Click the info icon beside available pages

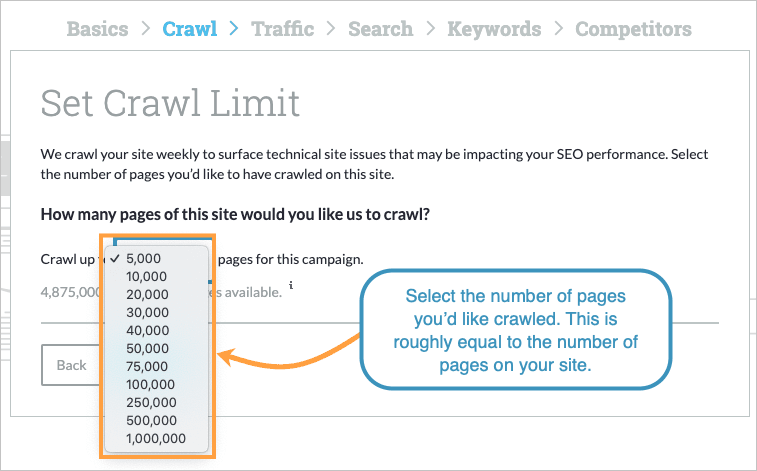[x=291, y=285]
